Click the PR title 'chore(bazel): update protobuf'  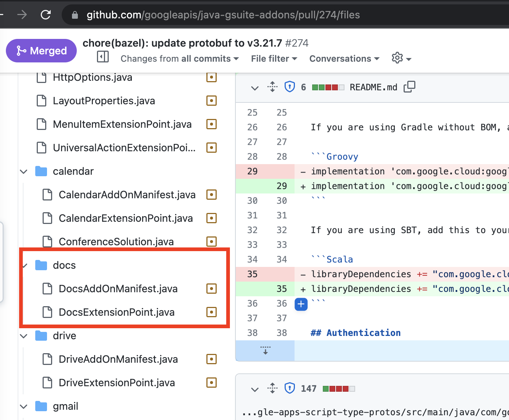coord(182,43)
